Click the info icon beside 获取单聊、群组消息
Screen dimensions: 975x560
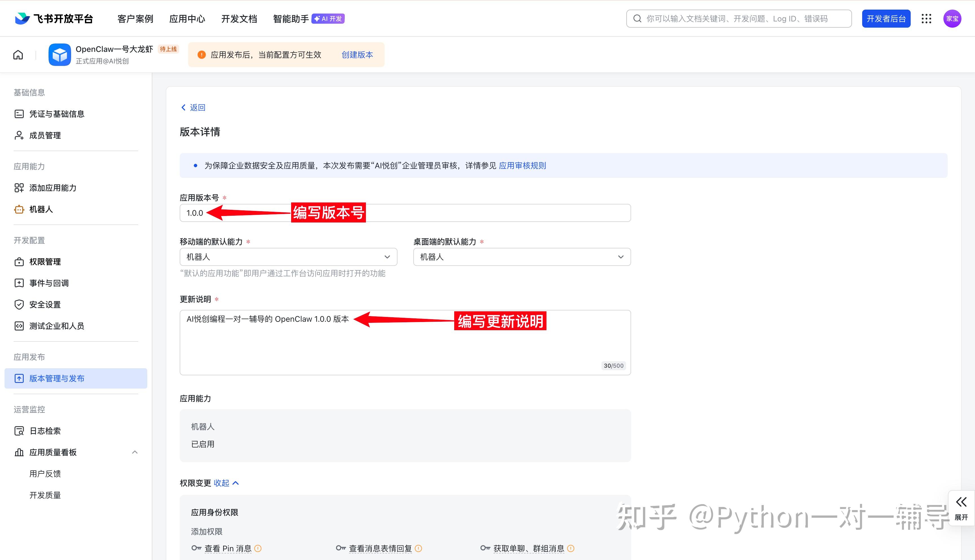[571, 548]
